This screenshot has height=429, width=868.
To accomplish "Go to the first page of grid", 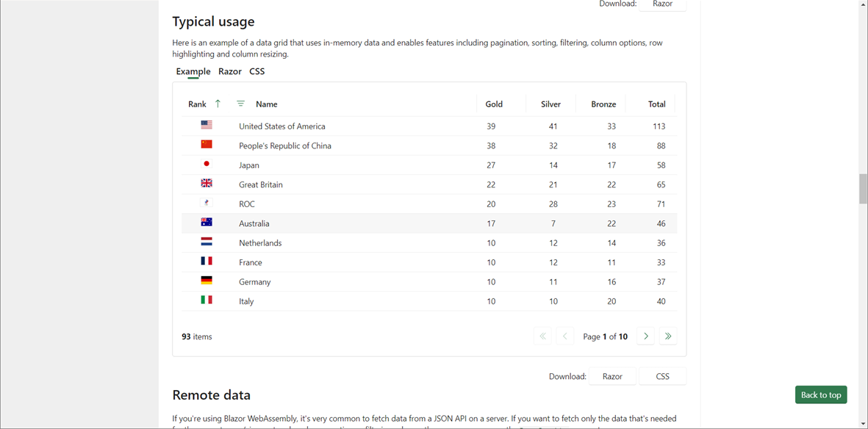I will [543, 336].
